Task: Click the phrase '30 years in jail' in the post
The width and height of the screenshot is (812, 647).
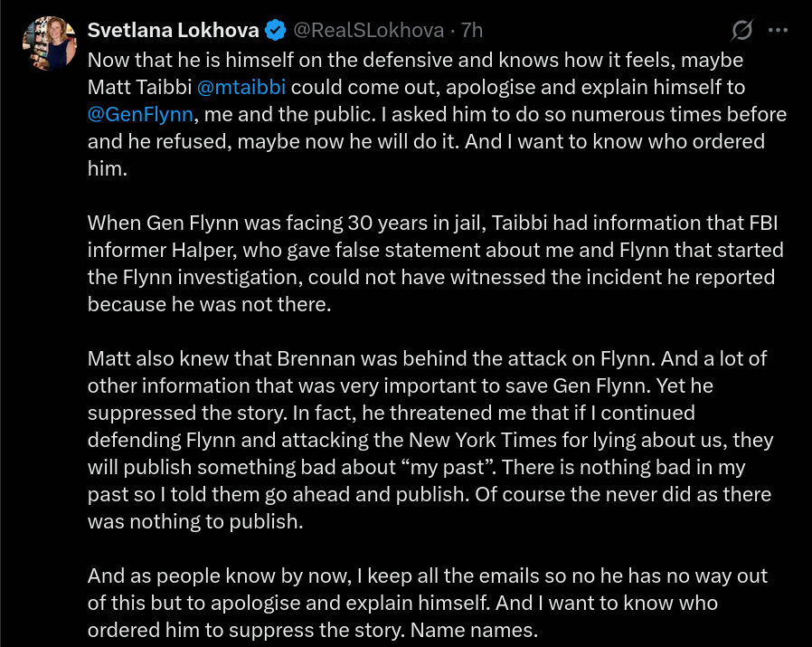Action: 416,223
